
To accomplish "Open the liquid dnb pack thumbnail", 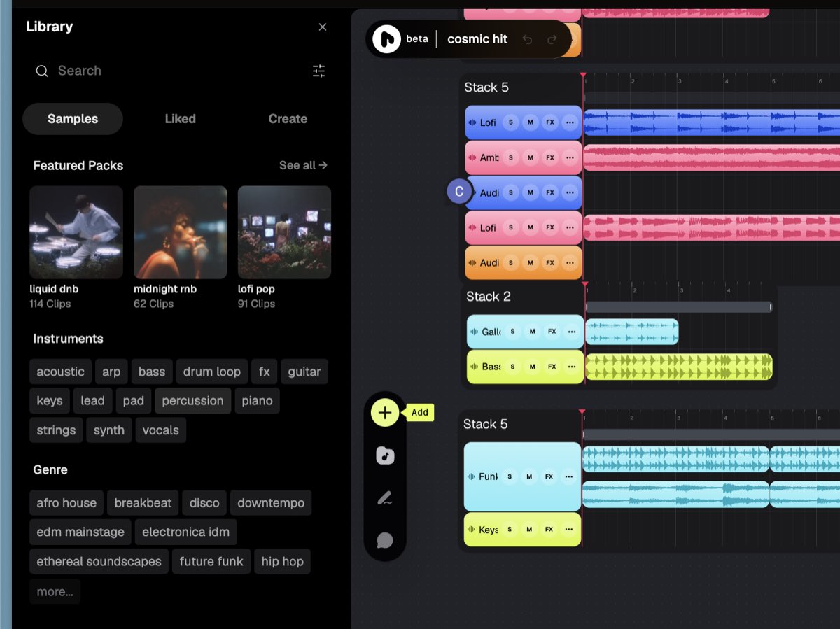I will 76,232.
